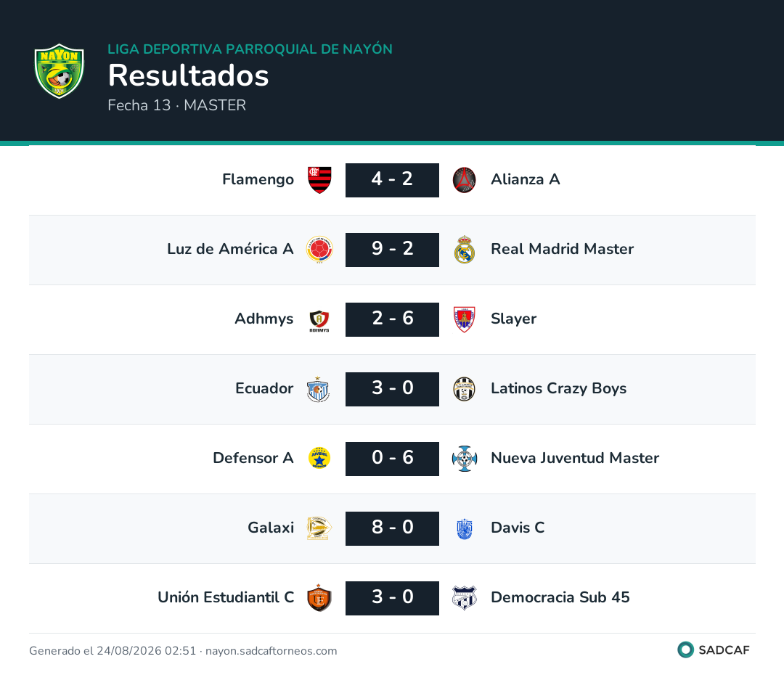Click the Ecuador team crest

318,389
